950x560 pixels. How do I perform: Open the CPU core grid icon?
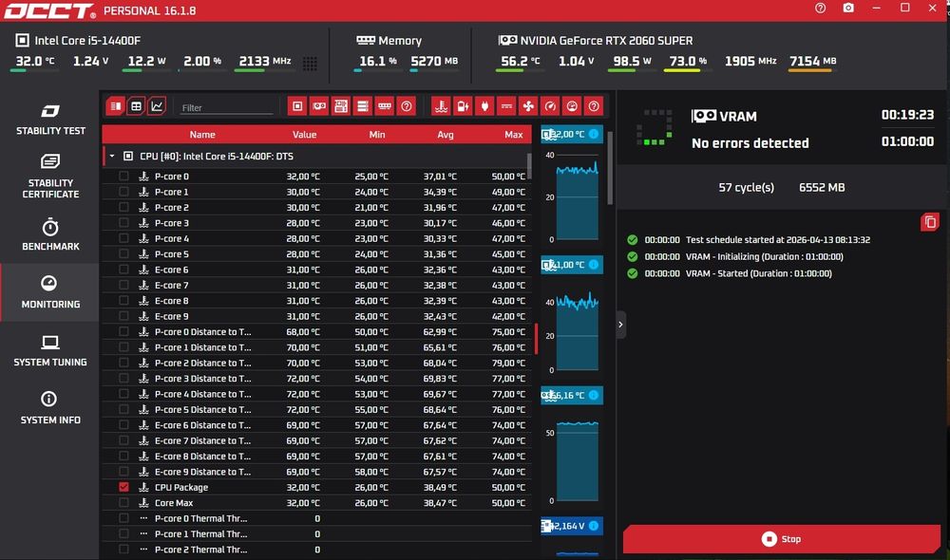point(310,63)
